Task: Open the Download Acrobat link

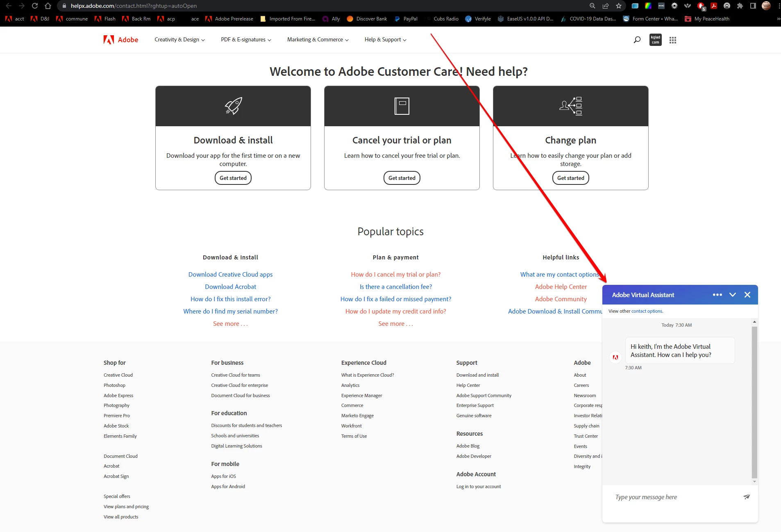Action: coord(230,287)
